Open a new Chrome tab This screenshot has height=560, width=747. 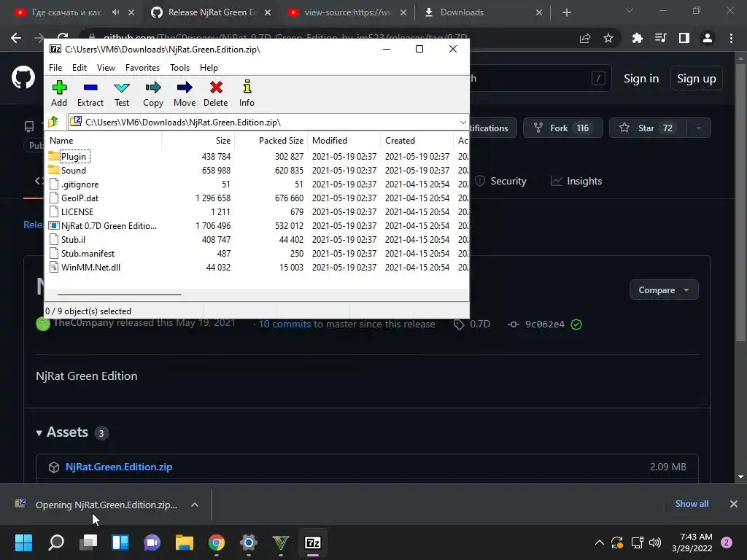pos(566,12)
